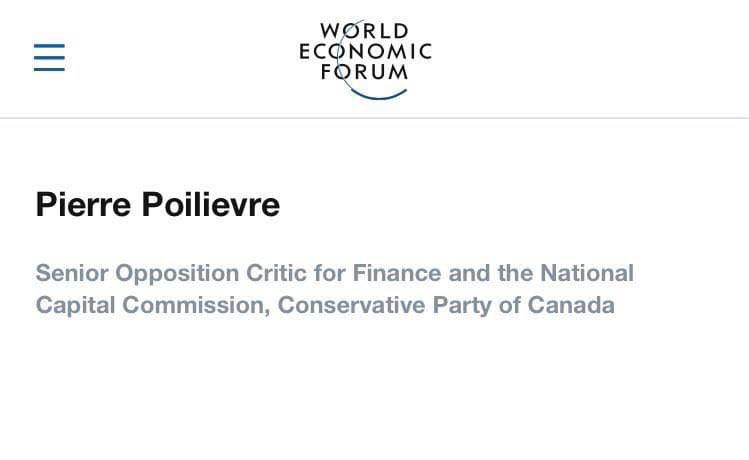
Task: Click the top bar of the hamburger icon
Action: (x=49, y=45)
